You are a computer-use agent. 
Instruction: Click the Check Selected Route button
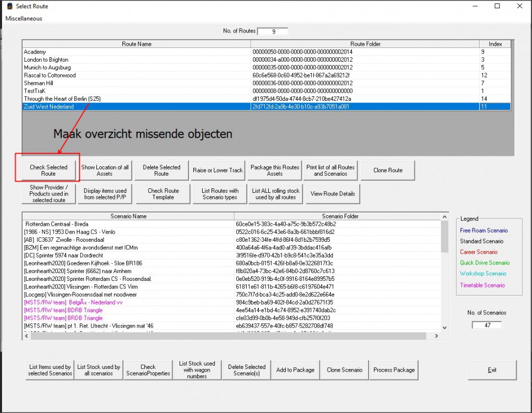pos(48,170)
